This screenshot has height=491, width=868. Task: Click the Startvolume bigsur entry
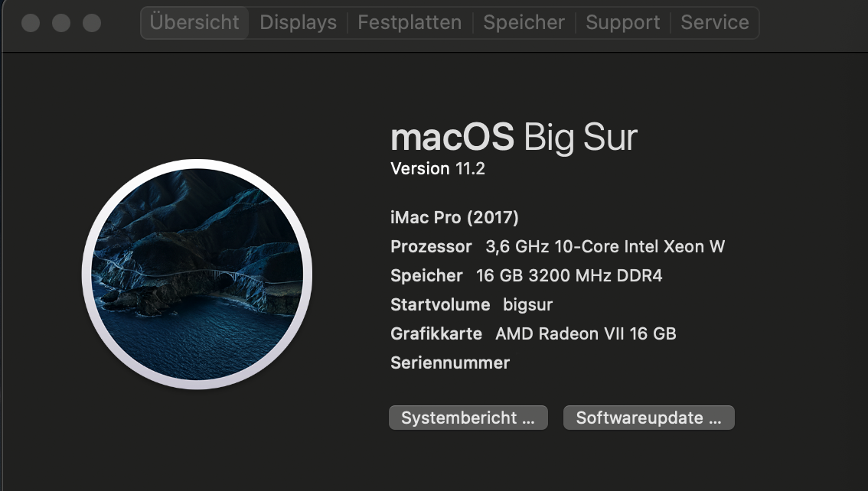(x=472, y=304)
